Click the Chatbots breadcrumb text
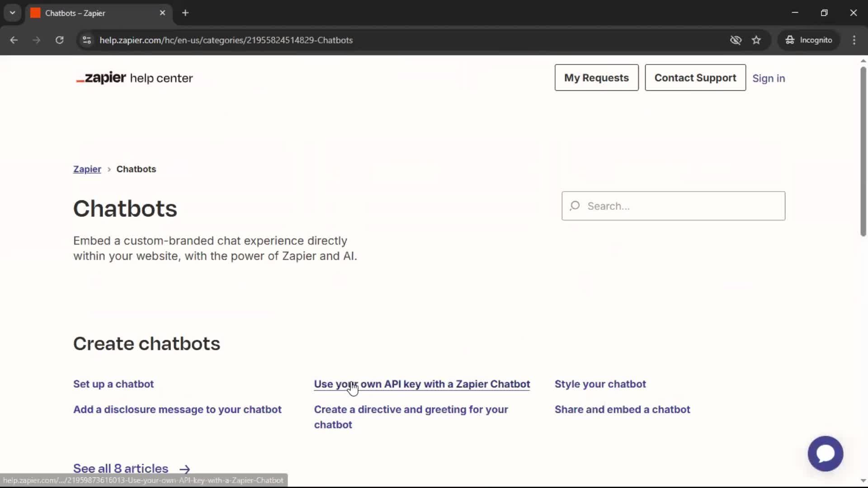The height and width of the screenshot is (488, 868). pos(136,169)
